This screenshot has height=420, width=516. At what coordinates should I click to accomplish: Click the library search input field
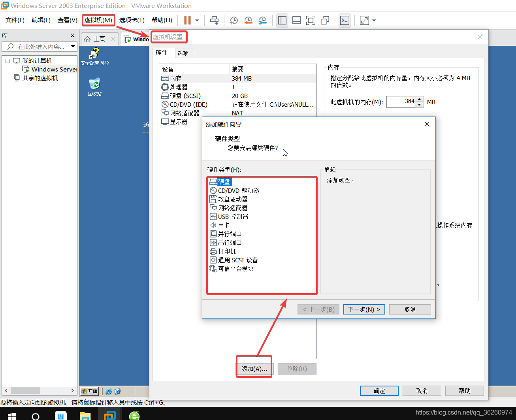click(x=36, y=47)
